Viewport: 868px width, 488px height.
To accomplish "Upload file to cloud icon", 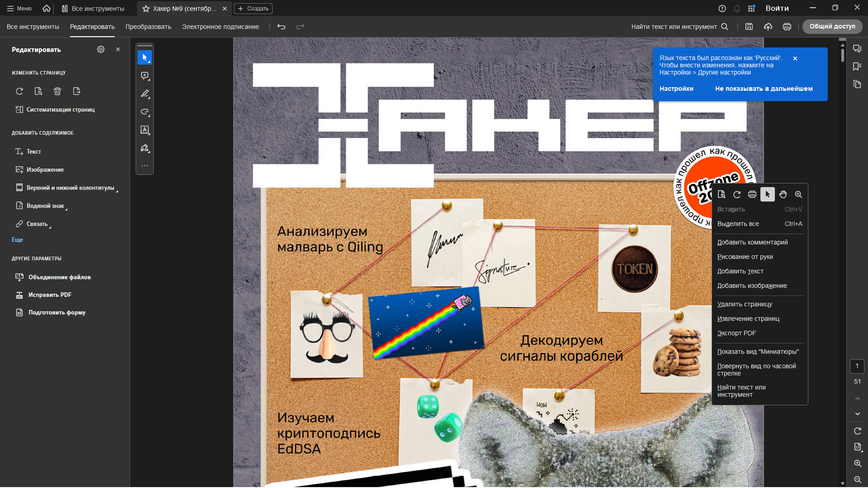I will point(768,27).
